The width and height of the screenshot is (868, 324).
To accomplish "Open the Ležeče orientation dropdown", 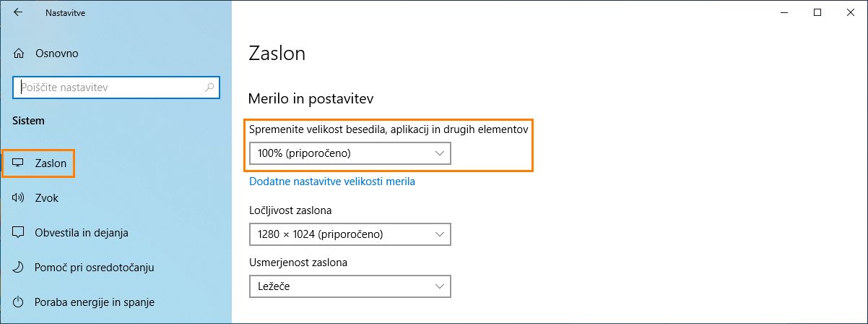I will 350,286.
